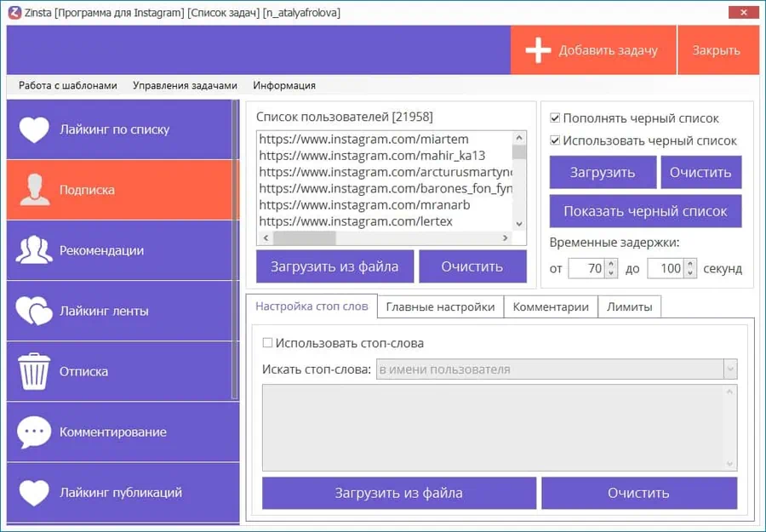Viewport: 766px width, 532px height.
Task: Click the user list scroll up arrow
Action: click(519, 138)
